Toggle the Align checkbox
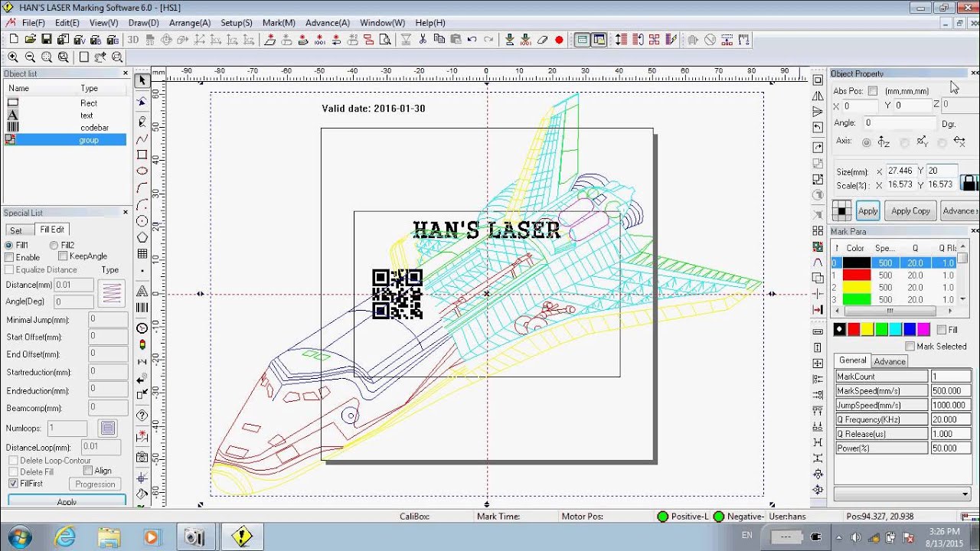This screenshot has height=551, width=980. (x=87, y=471)
